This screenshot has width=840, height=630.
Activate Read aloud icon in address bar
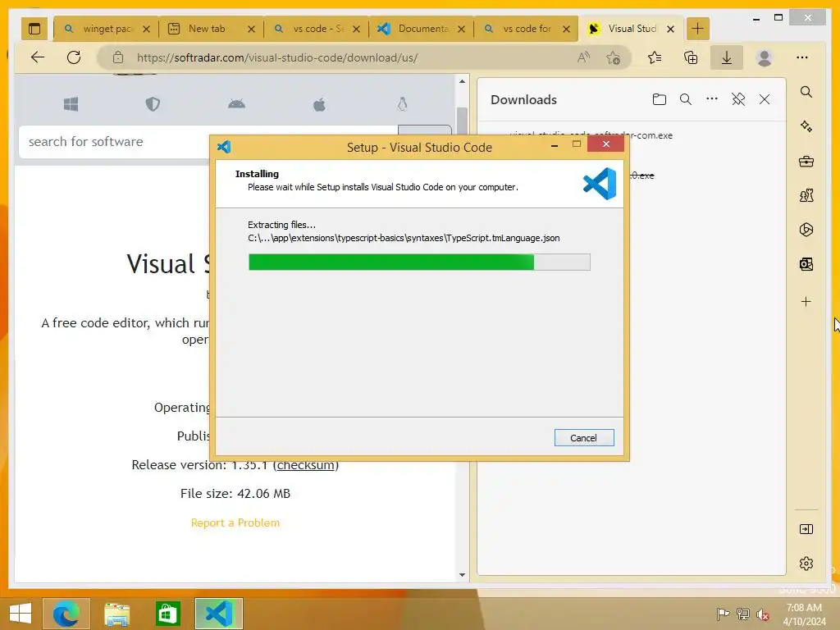click(583, 57)
